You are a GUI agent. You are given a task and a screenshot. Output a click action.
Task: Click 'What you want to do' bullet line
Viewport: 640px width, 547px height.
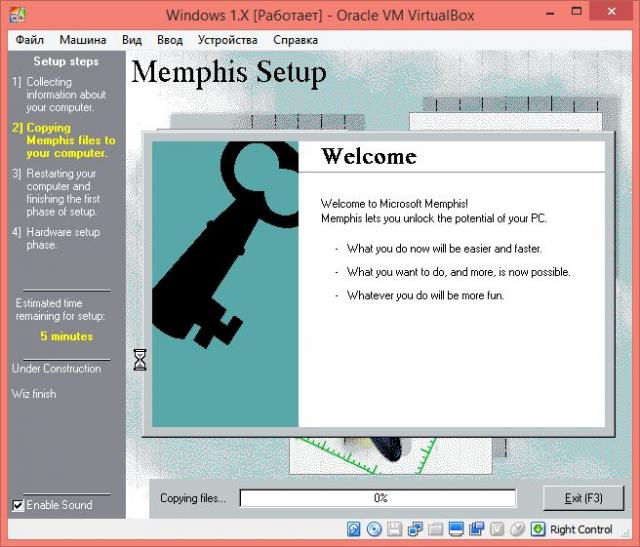point(458,272)
